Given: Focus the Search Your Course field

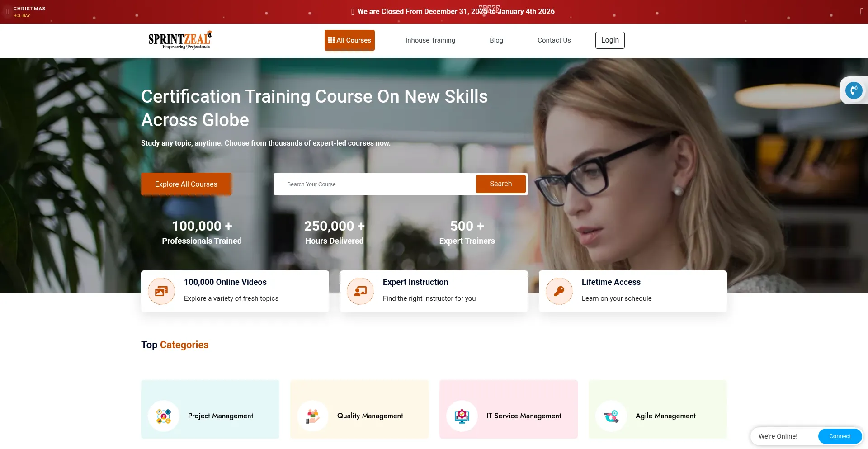Looking at the screenshot, I should click(375, 184).
